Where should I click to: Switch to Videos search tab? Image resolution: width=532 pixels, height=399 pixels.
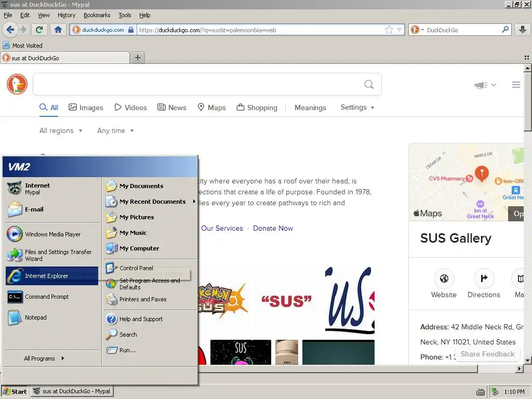coord(130,108)
